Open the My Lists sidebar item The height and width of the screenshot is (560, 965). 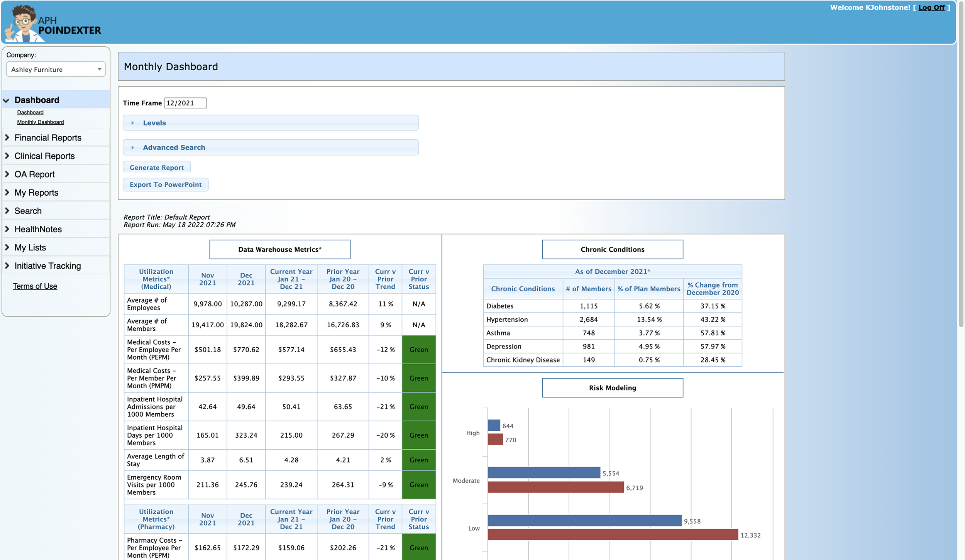(30, 247)
